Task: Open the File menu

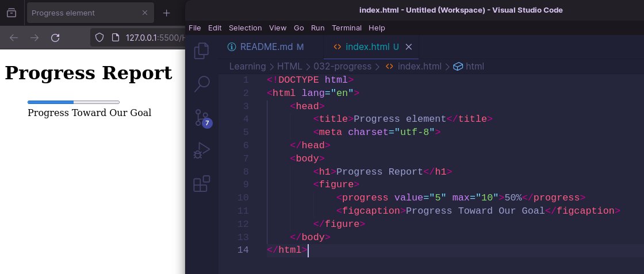Action: [x=195, y=28]
